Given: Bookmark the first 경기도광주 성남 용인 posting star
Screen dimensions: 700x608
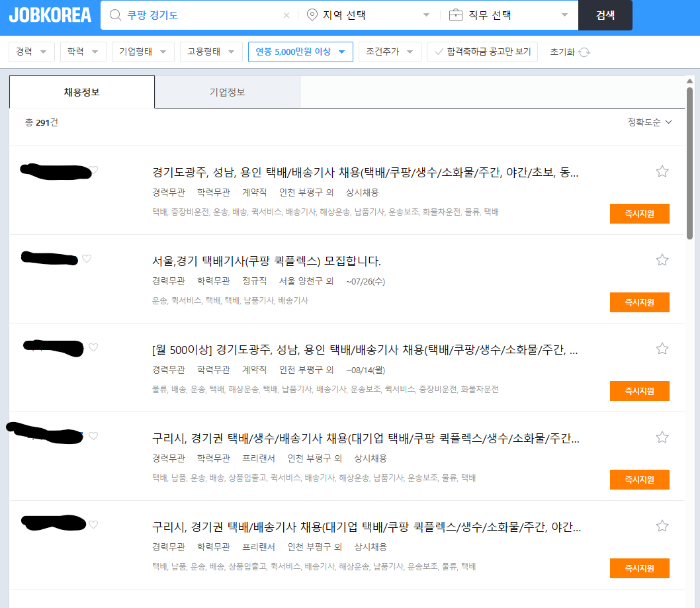Looking at the screenshot, I should (x=662, y=171).
